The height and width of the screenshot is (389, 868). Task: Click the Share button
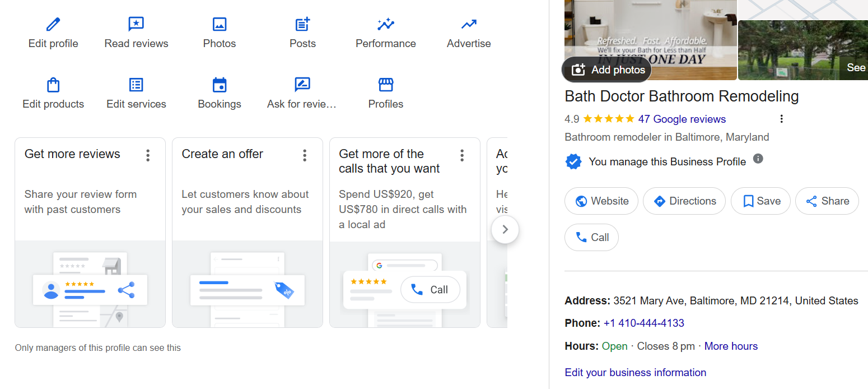pyautogui.click(x=827, y=201)
